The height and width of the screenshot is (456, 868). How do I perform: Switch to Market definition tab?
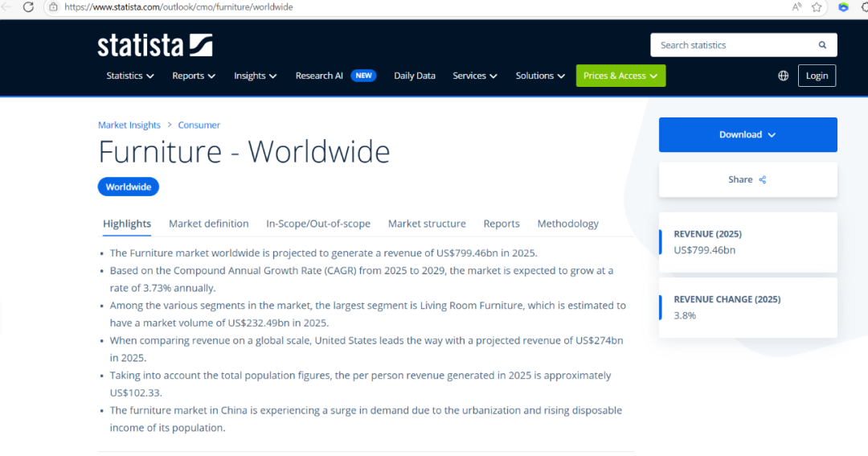coord(209,224)
